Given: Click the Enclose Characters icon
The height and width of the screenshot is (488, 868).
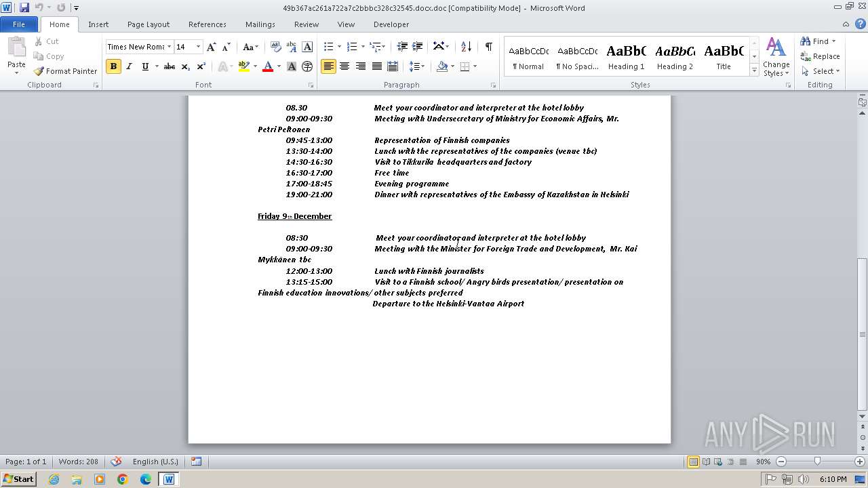Looking at the screenshot, I should pos(307,66).
